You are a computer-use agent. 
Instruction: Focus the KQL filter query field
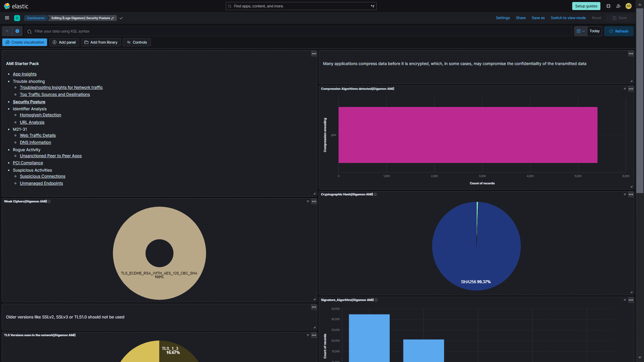(x=298, y=31)
